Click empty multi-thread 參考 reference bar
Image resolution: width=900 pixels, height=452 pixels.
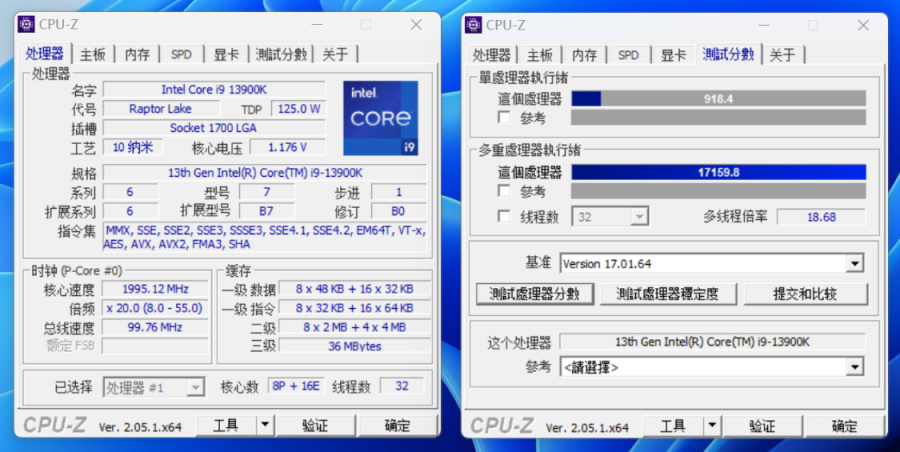(x=719, y=191)
